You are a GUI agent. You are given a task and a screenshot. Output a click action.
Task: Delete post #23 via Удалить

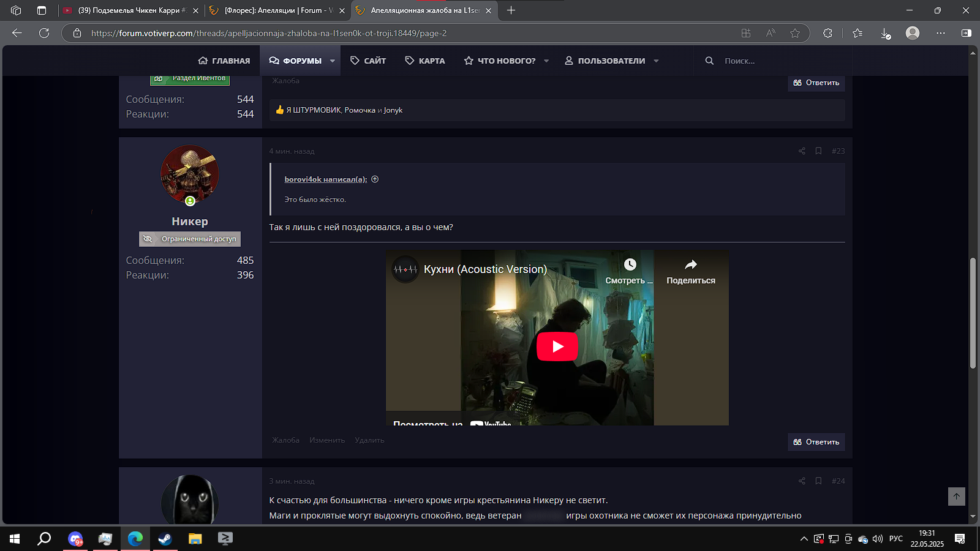369,440
